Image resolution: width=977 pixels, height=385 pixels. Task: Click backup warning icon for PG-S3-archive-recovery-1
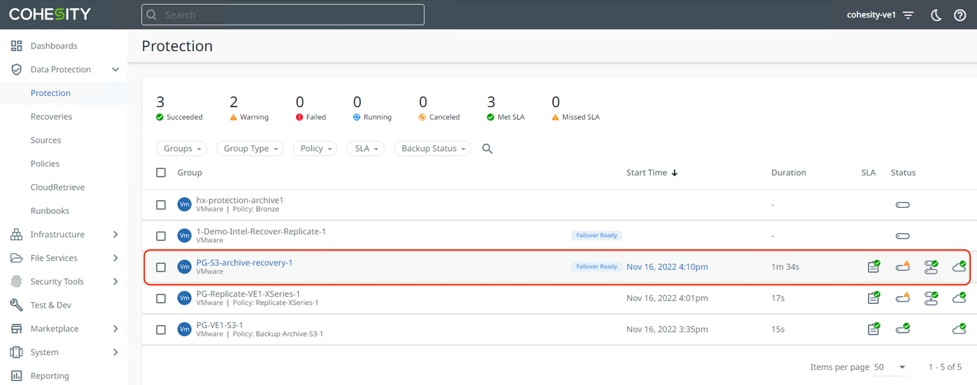pyautogui.click(x=903, y=267)
